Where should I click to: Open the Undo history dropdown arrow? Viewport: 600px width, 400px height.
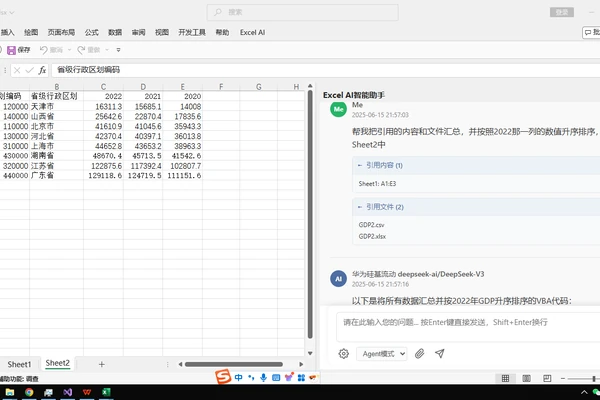(x=69, y=50)
